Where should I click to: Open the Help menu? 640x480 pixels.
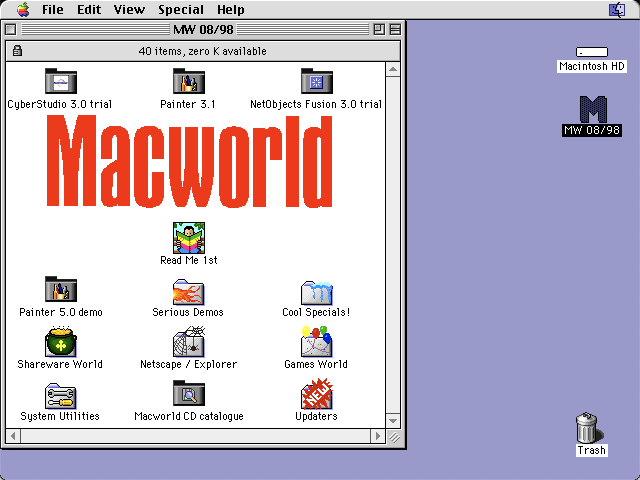point(231,9)
